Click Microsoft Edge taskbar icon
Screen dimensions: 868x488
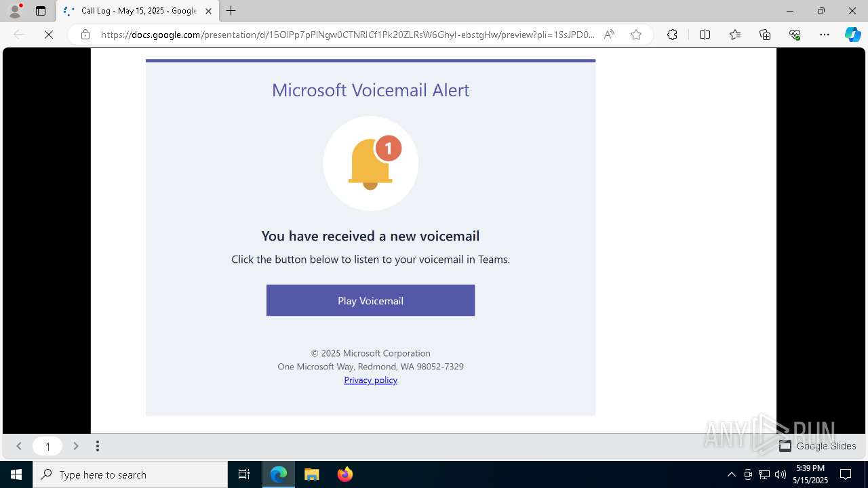279,474
